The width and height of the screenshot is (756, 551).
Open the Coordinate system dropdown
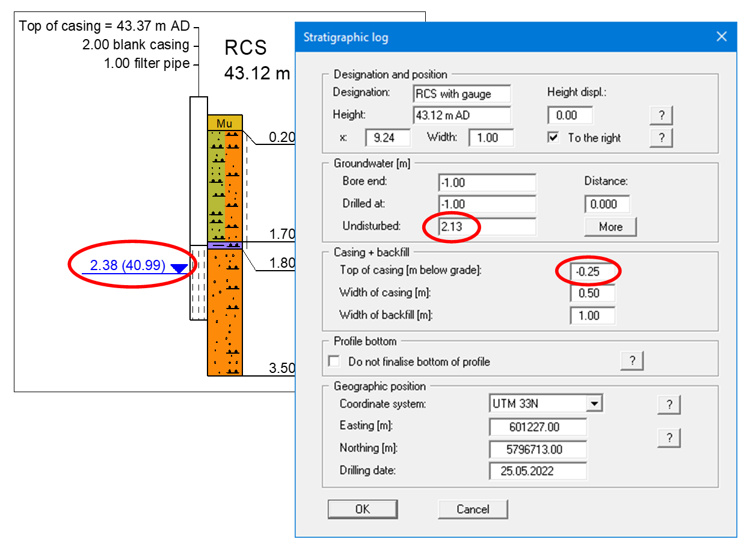[x=594, y=404]
